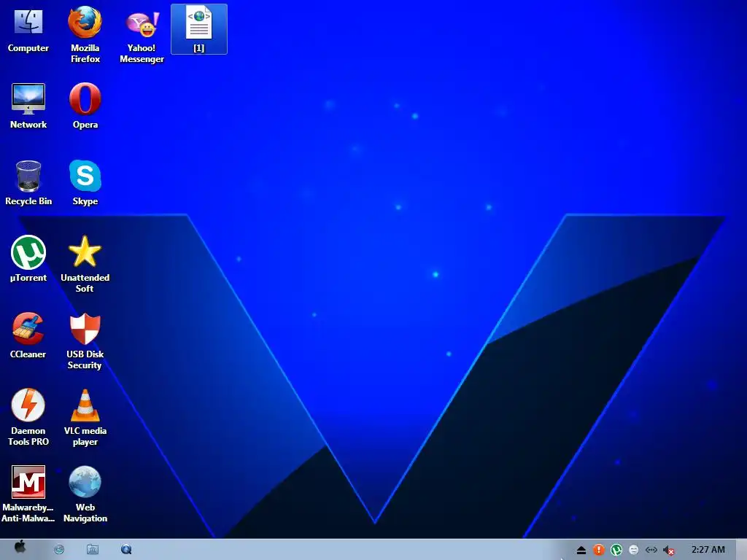
Task: Click the muted volume speaker icon
Action: (669, 551)
